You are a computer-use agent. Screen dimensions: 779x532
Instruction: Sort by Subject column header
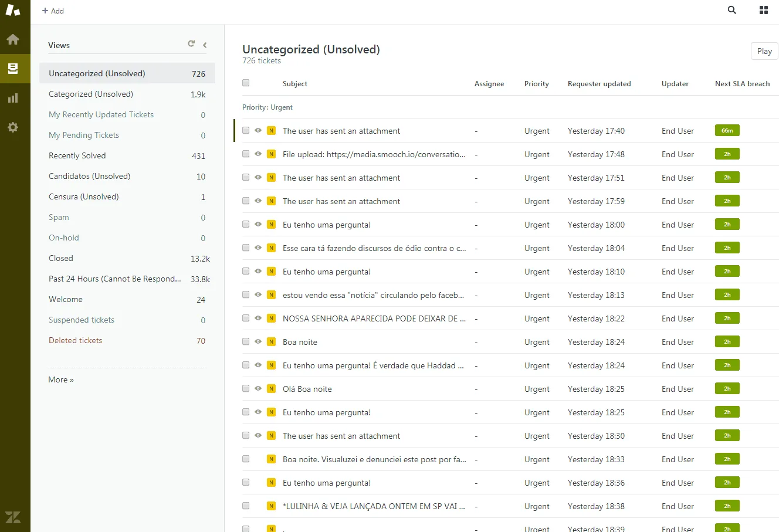click(x=295, y=84)
